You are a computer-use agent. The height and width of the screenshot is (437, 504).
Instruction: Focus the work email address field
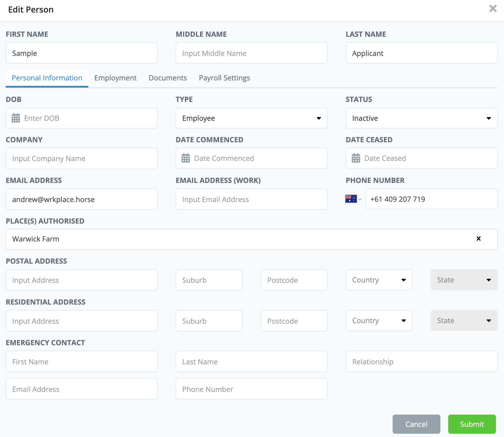click(251, 199)
